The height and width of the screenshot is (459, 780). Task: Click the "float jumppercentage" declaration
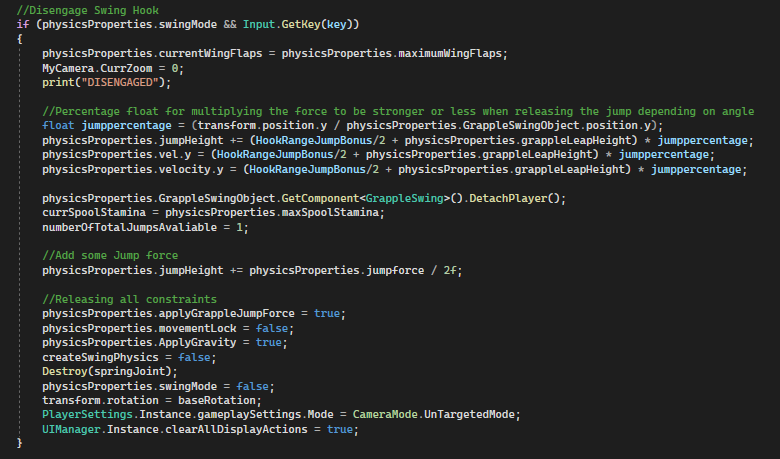[106, 125]
